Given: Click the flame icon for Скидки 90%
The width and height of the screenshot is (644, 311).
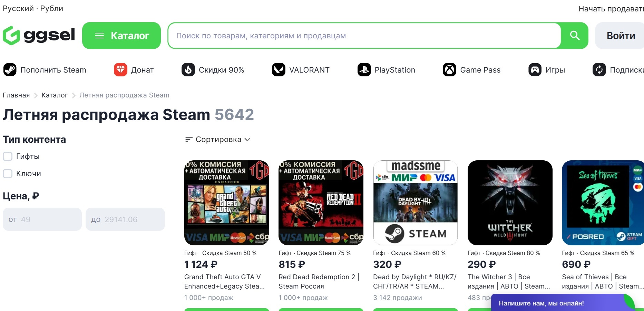Looking at the screenshot, I should pyautogui.click(x=188, y=70).
